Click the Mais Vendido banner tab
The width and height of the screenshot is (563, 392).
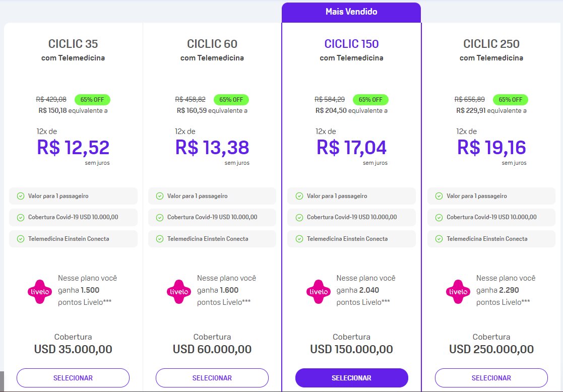(351, 12)
